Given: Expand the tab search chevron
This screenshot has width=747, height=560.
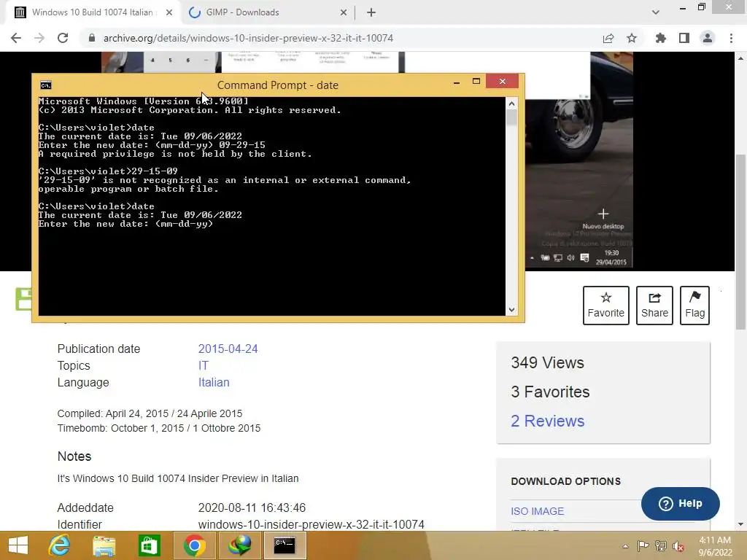Looking at the screenshot, I should (656, 13).
